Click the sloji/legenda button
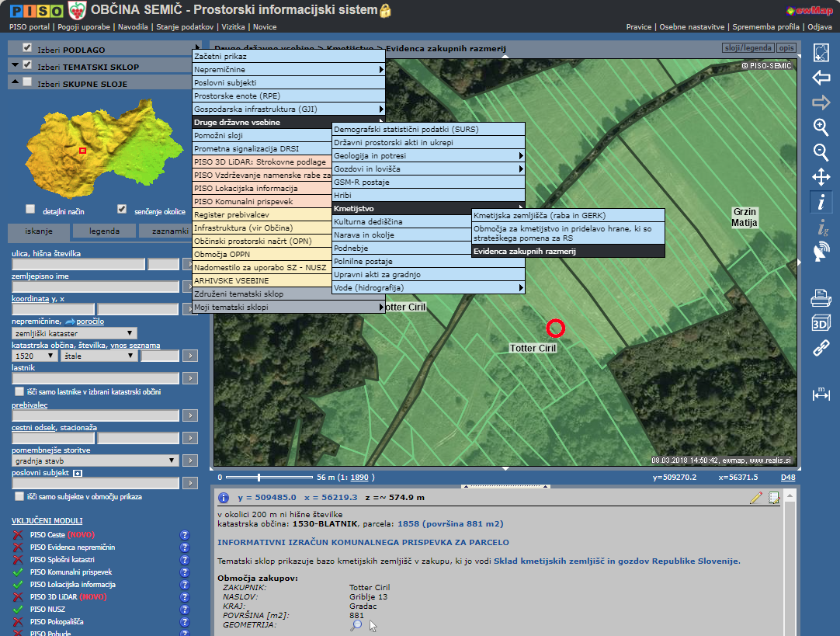This screenshot has height=636, width=840. 747,48
